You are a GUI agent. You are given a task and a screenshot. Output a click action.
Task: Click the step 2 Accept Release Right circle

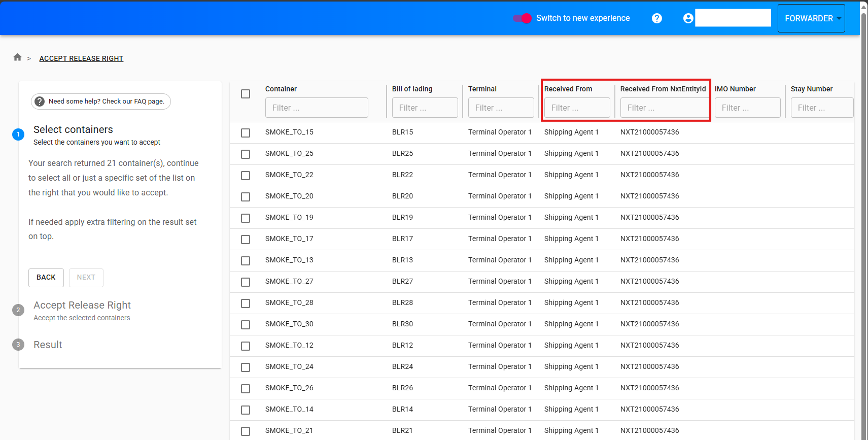point(18,310)
